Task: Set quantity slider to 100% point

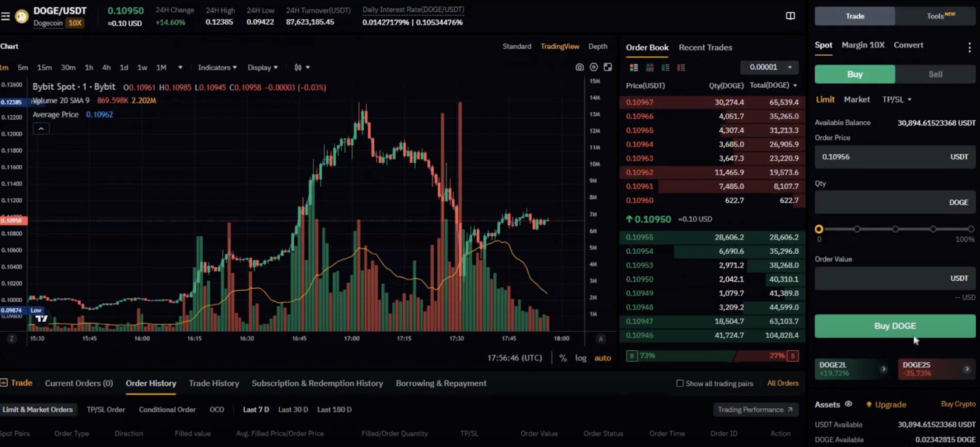Action: [x=971, y=229]
